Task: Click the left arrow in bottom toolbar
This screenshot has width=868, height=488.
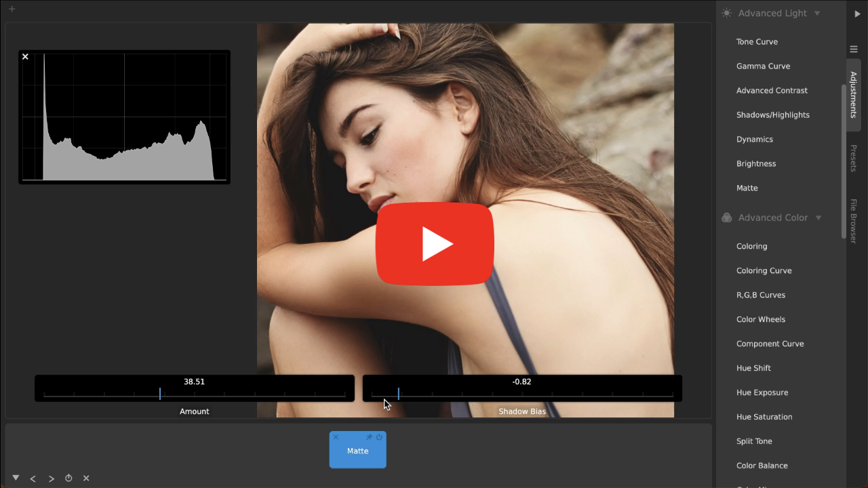Action: [33, 479]
